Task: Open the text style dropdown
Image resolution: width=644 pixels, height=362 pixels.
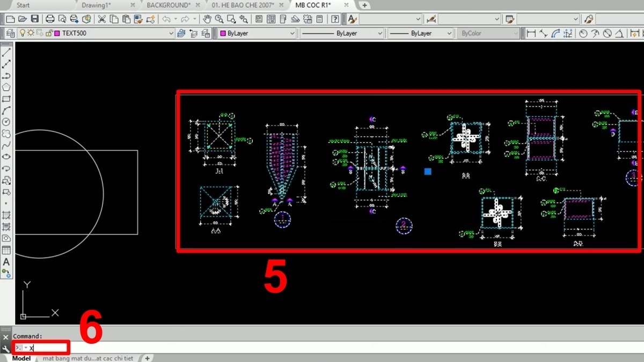Action: click(x=419, y=19)
